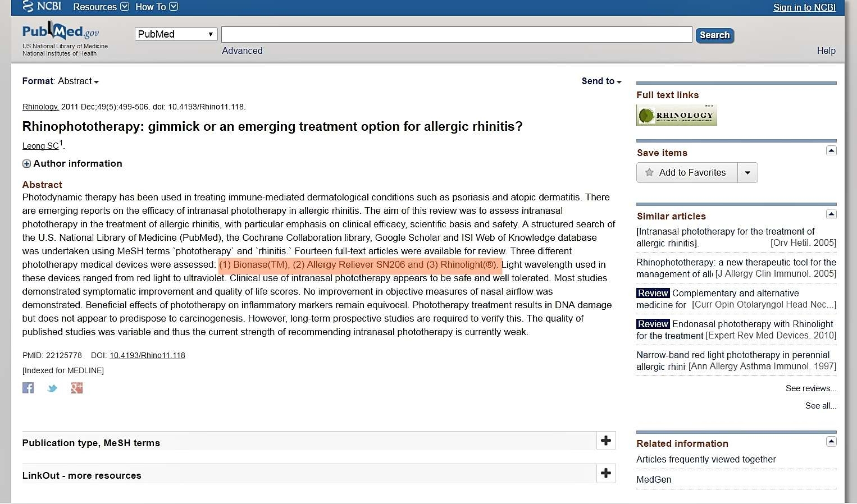Image resolution: width=857 pixels, height=504 pixels.
Task: Open the PubMed database dropdown
Action: coord(176,34)
